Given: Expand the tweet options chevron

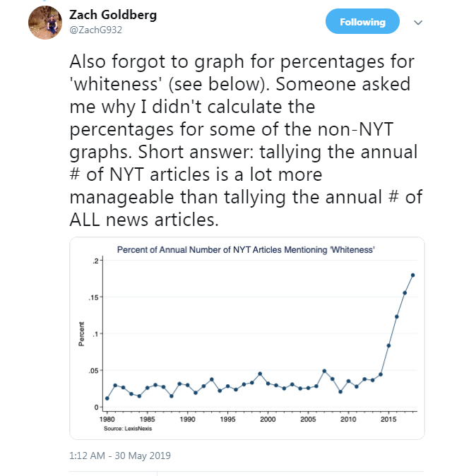Looking at the screenshot, I should pos(418,23).
